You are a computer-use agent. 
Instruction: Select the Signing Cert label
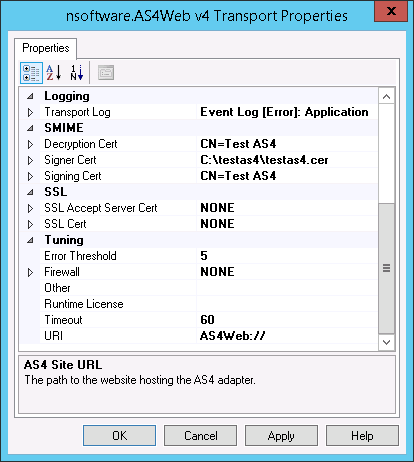point(73,176)
